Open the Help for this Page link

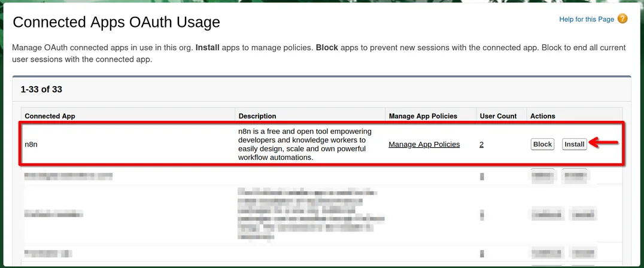587,19
